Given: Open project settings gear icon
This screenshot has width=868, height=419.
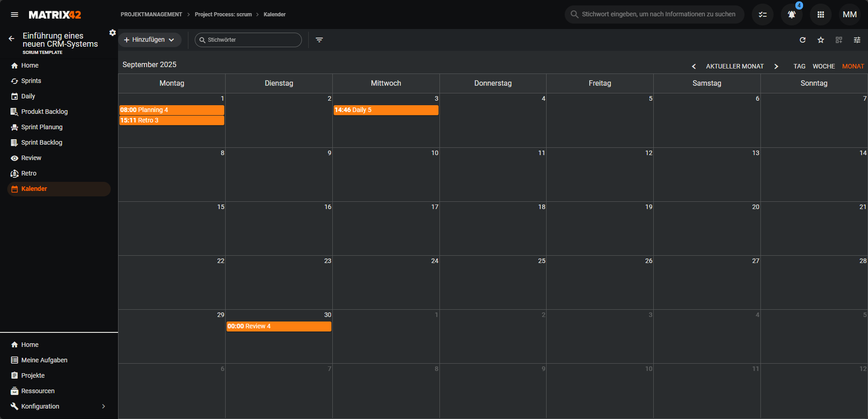Looking at the screenshot, I should pos(112,33).
